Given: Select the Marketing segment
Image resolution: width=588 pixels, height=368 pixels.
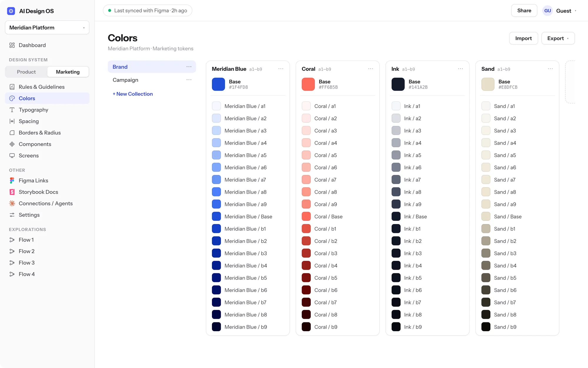Looking at the screenshot, I should click(68, 72).
